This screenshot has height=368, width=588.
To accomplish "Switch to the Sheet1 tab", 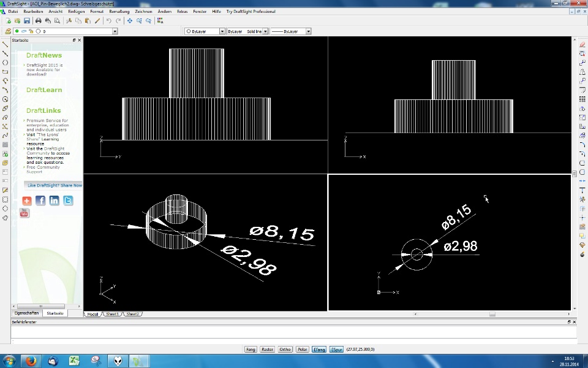I will click(x=112, y=314).
